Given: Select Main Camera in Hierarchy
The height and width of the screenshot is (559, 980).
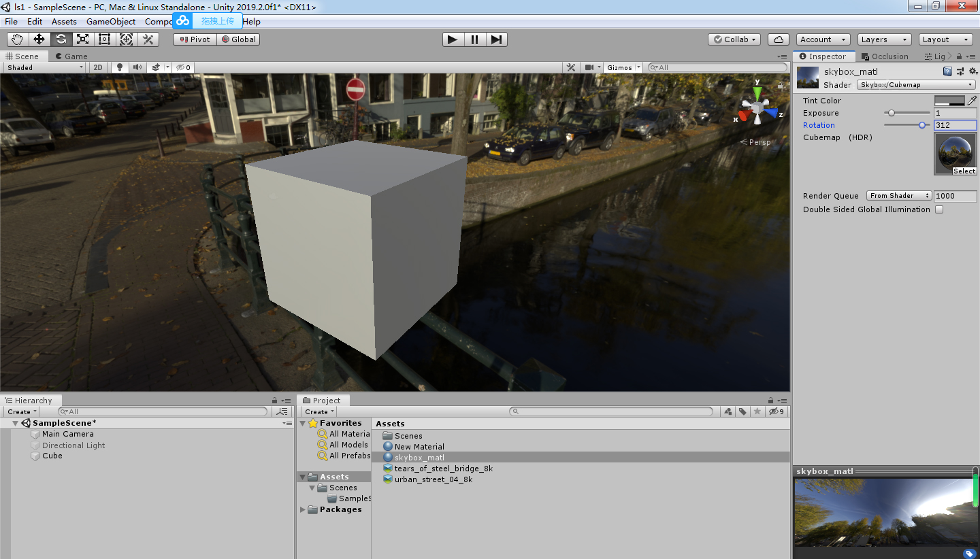Looking at the screenshot, I should coord(67,434).
